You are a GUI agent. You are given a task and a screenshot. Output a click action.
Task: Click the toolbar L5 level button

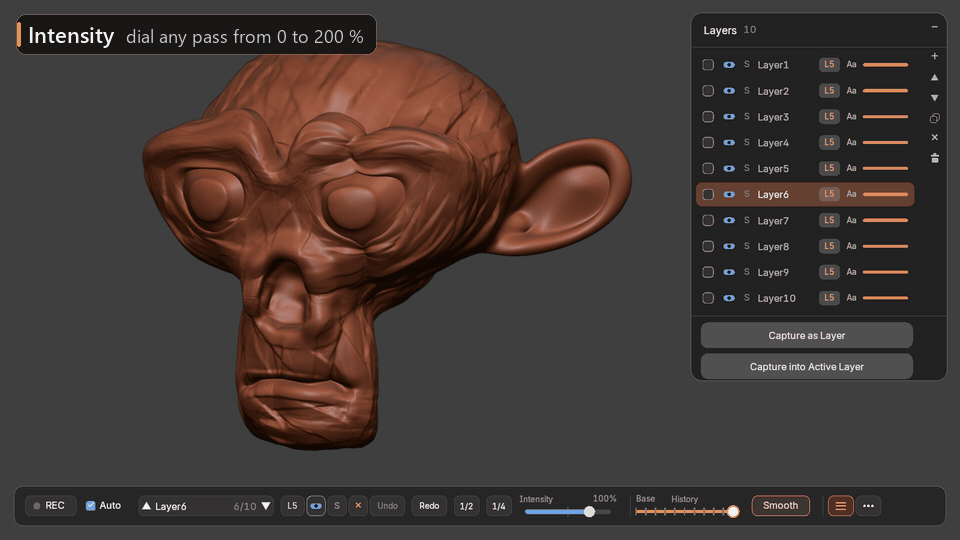click(x=292, y=506)
